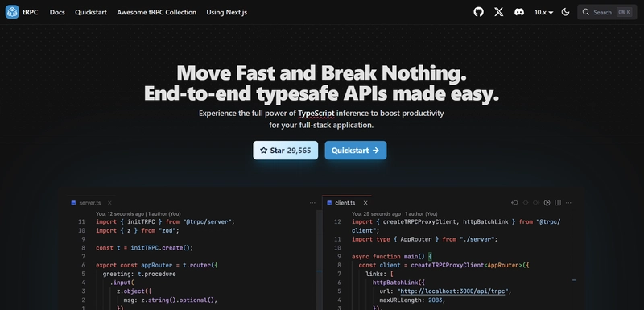Click the client.ts file type icon
The image size is (644, 310).
pyautogui.click(x=329, y=203)
